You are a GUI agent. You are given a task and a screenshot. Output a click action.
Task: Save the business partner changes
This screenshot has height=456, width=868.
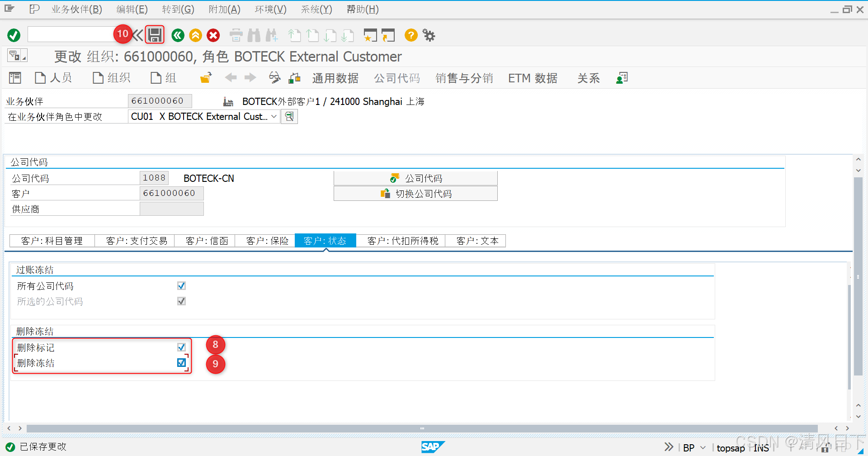154,35
